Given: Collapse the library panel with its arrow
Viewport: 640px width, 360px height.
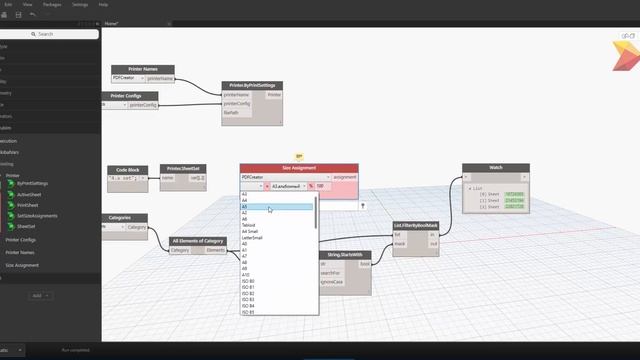Looking at the screenshot, I should (97, 24).
